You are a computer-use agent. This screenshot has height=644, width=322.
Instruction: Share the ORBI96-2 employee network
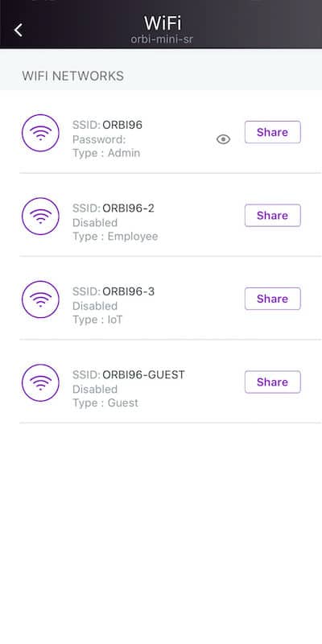point(273,215)
